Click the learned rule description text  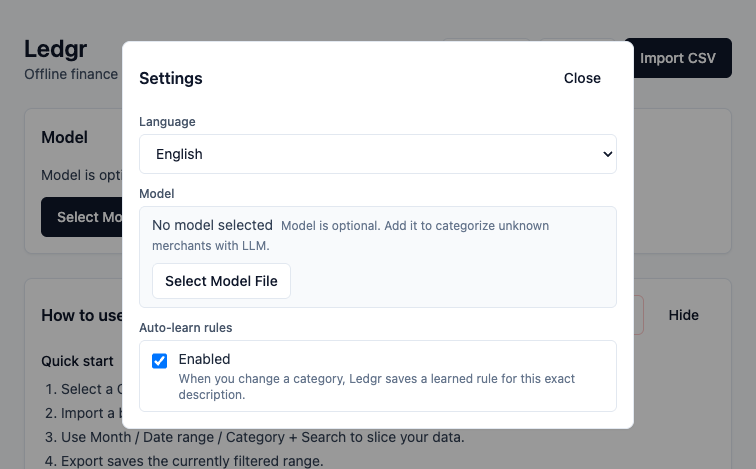pos(376,387)
